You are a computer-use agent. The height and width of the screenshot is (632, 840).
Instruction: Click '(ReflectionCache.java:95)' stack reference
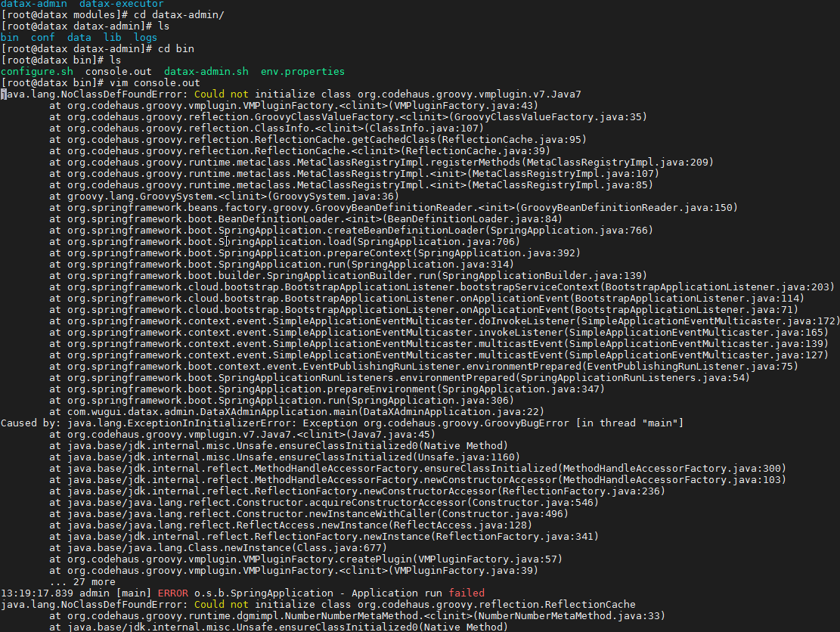(x=512, y=139)
